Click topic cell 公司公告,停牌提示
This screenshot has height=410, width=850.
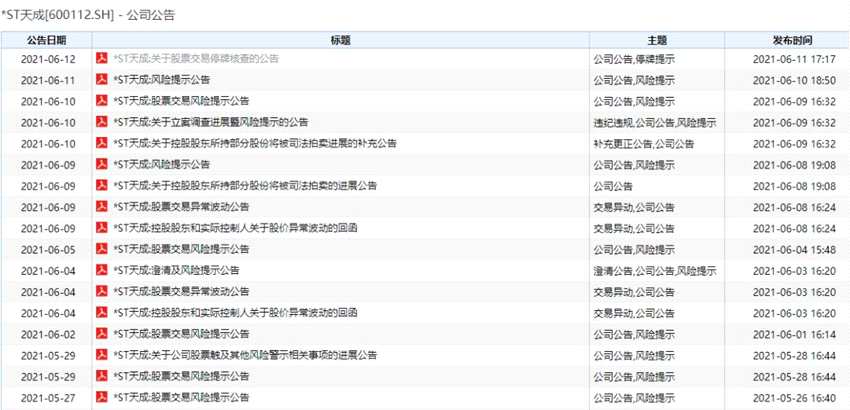[634, 59]
